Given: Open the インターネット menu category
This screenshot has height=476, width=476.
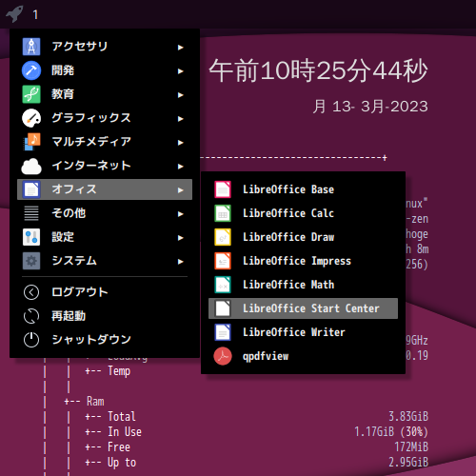Looking at the screenshot, I should coord(105,166).
